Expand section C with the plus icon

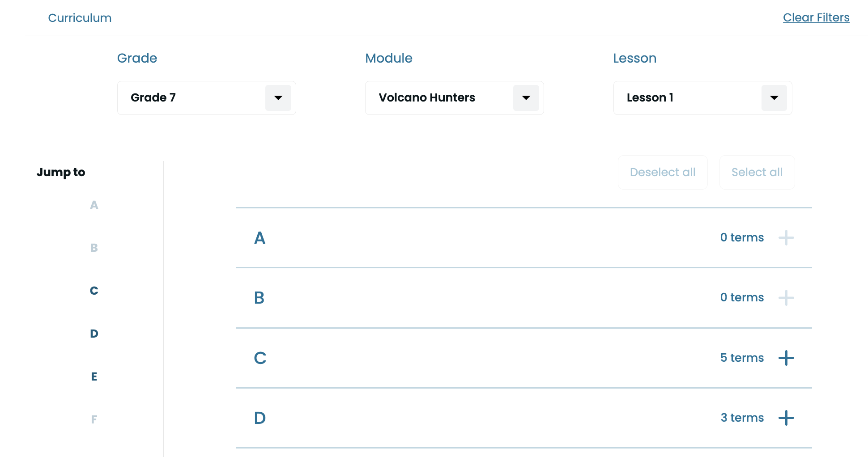pyautogui.click(x=786, y=358)
